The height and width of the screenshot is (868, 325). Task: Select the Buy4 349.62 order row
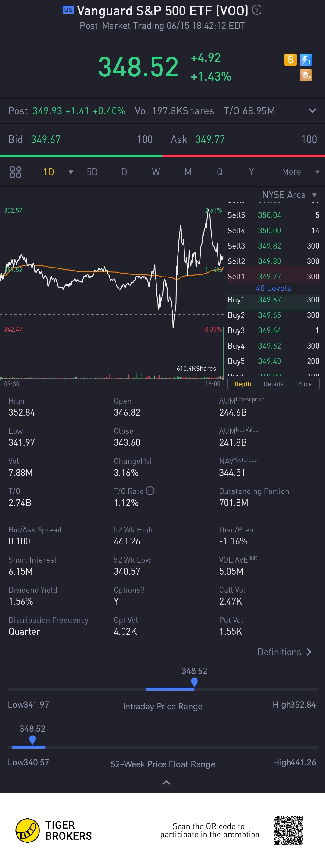(x=274, y=346)
